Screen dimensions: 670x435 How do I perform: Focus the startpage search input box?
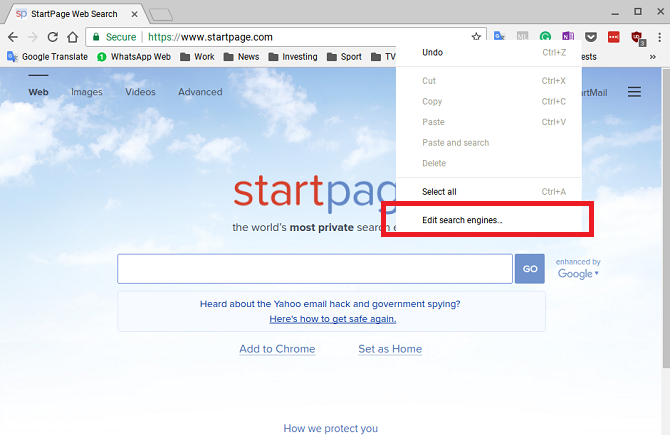(315, 269)
